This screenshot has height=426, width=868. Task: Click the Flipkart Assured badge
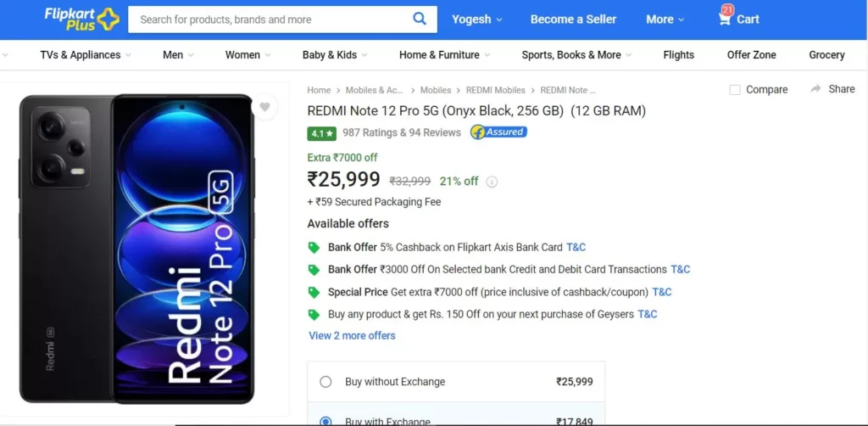(x=498, y=132)
